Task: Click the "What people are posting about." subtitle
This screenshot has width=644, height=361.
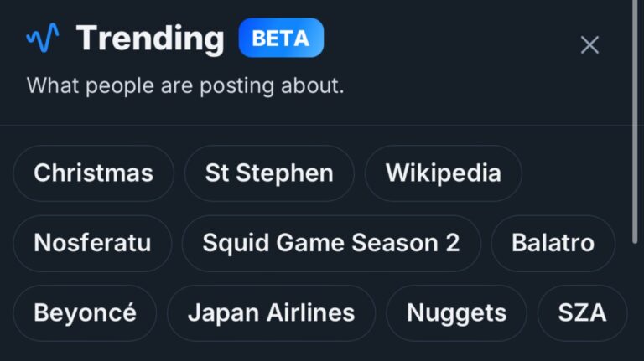Action: pos(185,85)
